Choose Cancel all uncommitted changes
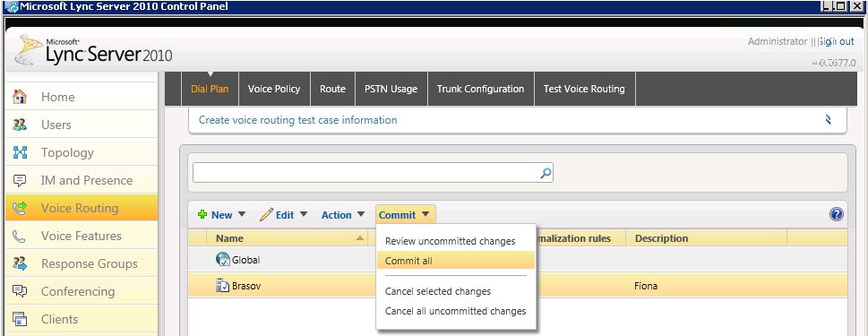868x336 pixels. 456,311
